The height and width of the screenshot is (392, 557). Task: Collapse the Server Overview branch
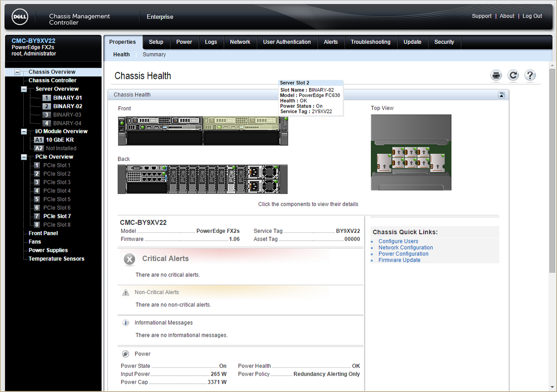point(24,89)
